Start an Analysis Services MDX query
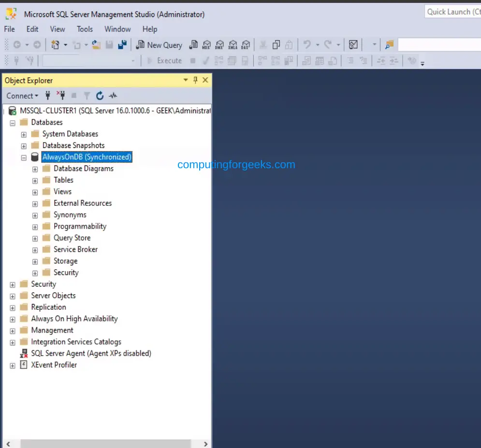 (x=206, y=45)
